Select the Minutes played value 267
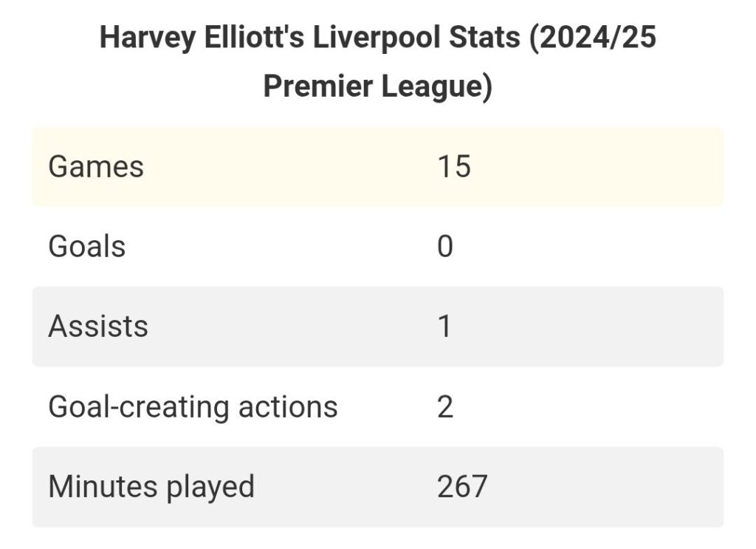756x549 pixels. 462,486
